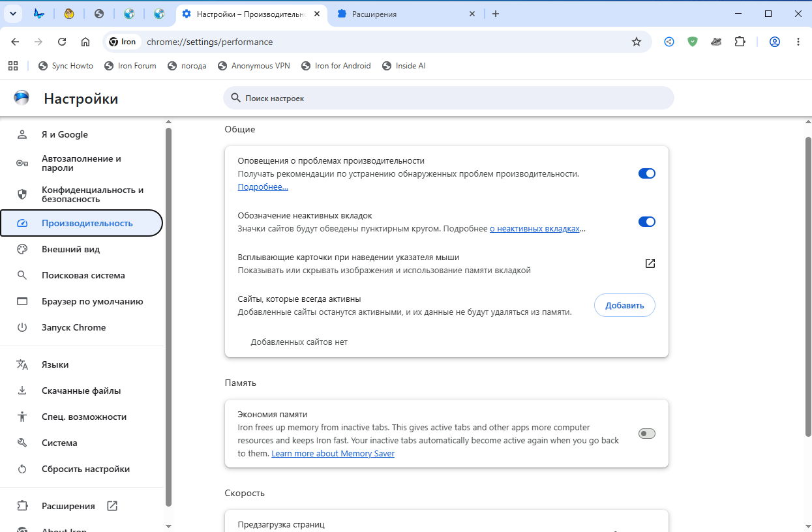Click the main settings page scrollbar
Screen dimensions: 812x532
pos(809,287)
